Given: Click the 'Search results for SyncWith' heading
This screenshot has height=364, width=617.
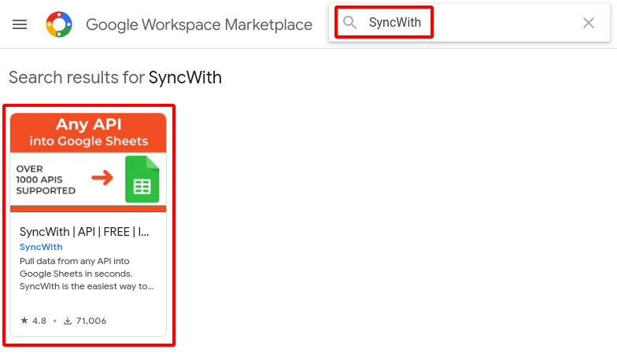Looking at the screenshot, I should [115, 77].
